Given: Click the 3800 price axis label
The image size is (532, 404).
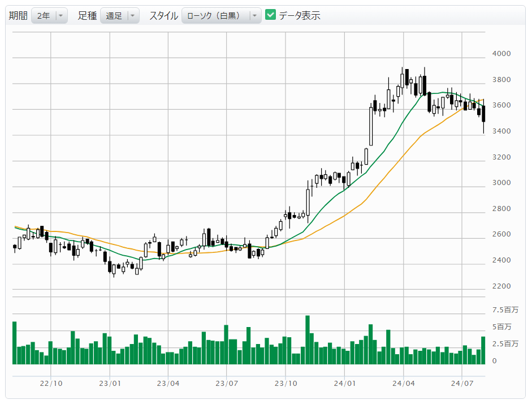Looking at the screenshot, I should [501, 79].
